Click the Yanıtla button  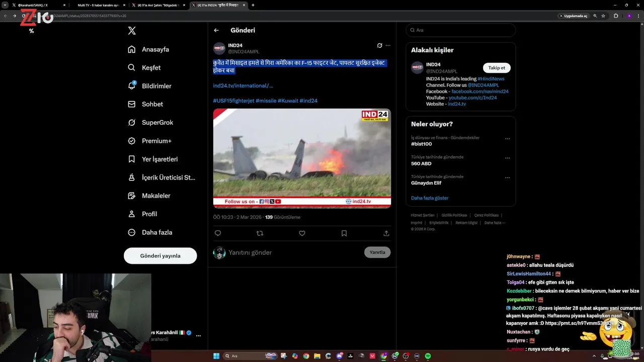(377, 252)
